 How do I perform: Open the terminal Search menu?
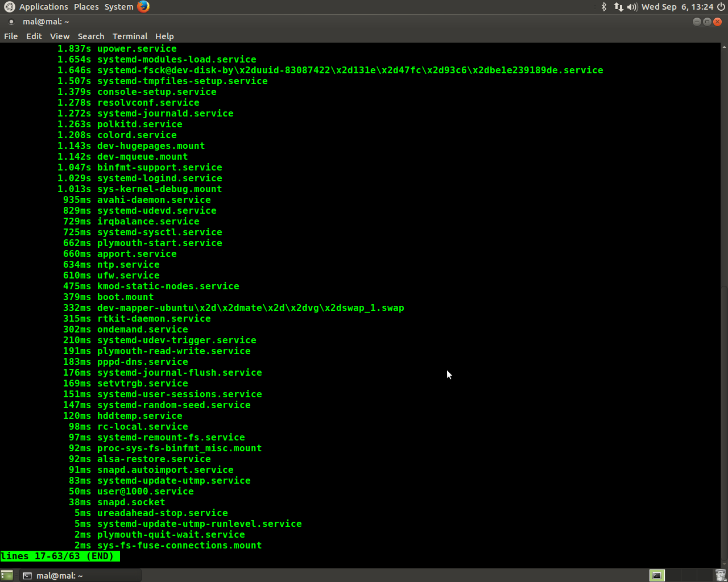tap(91, 36)
